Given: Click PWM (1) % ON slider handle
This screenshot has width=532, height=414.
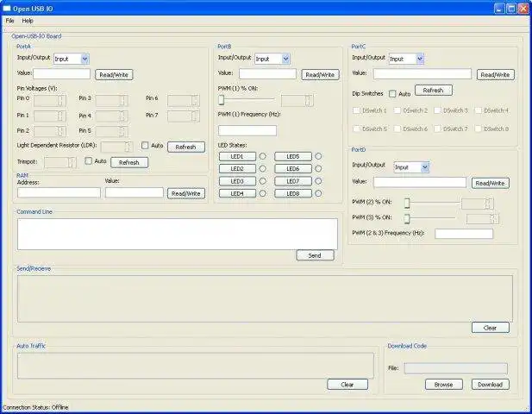Looking at the screenshot, I should (x=222, y=100).
